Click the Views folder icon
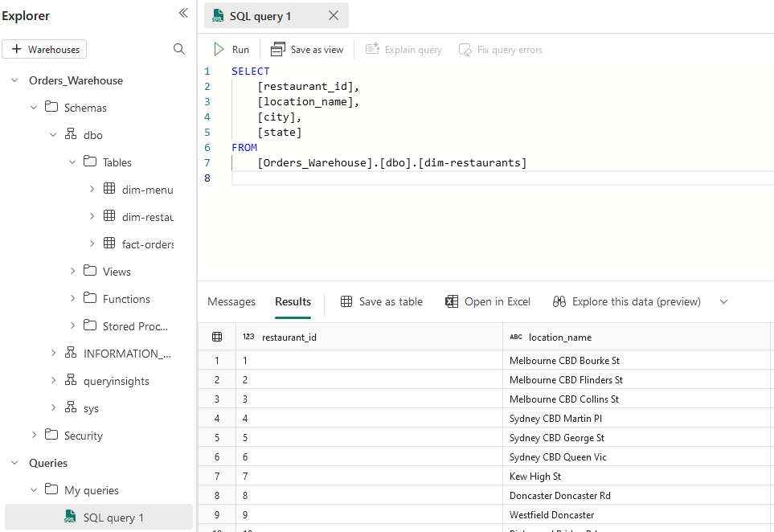 (x=90, y=271)
